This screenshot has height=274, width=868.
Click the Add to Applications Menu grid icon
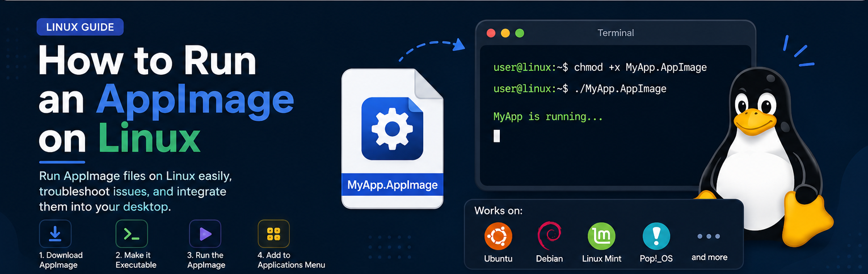(274, 234)
